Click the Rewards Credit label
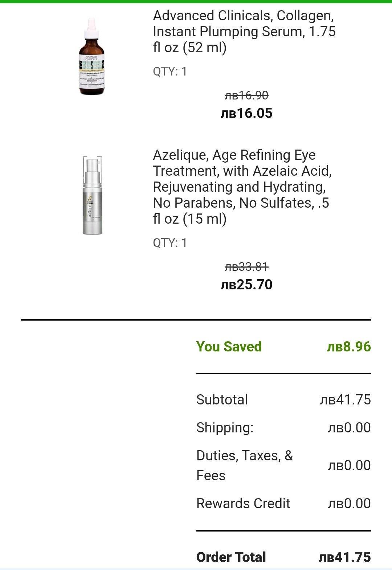The image size is (392, 570). (243, 504)
